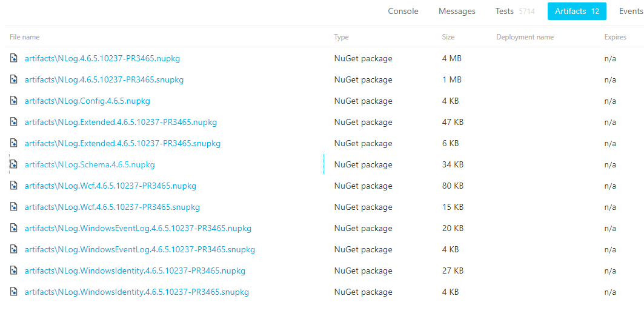Open NLog.Wcf.4.6.5.10237-PR3465.snupkg link
Screen dimensions: 644x316
pos(112,207)
